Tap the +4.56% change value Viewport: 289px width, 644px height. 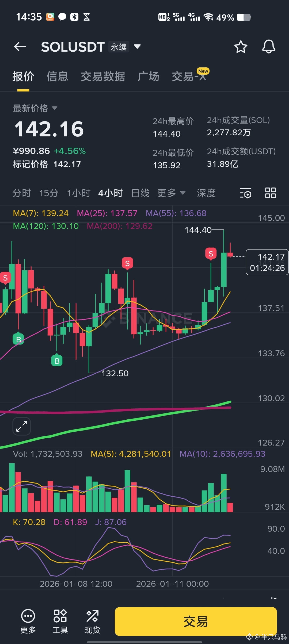(70, 151)
